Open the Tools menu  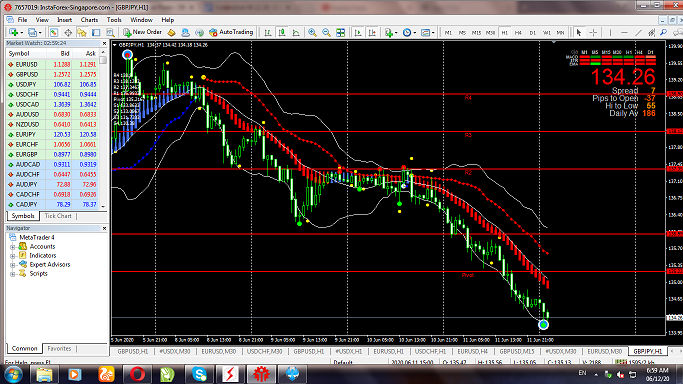click(114, 20)
